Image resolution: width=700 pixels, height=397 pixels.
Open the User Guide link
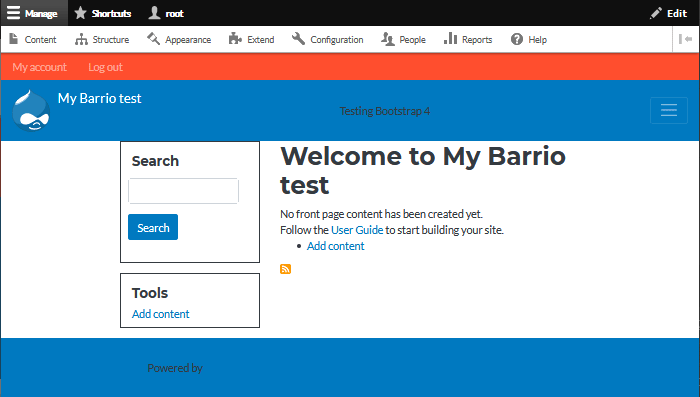click(x=357, y=230)
